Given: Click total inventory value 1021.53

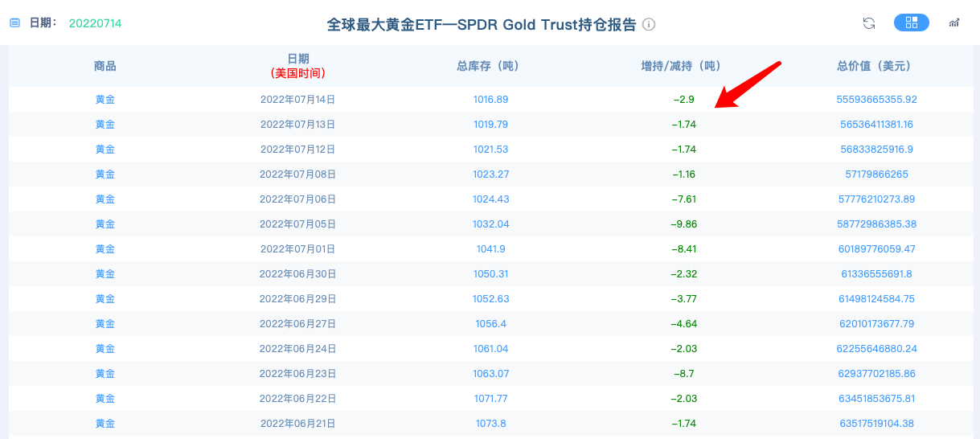Looking at the screenshot, I should 490,150.
